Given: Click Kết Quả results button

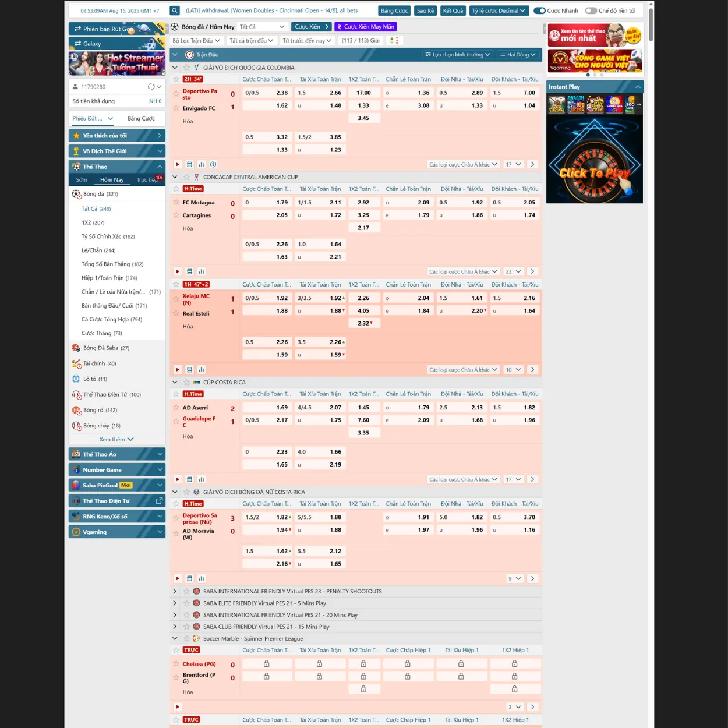Looking at the screenshot, I should [x=453, y=10].
